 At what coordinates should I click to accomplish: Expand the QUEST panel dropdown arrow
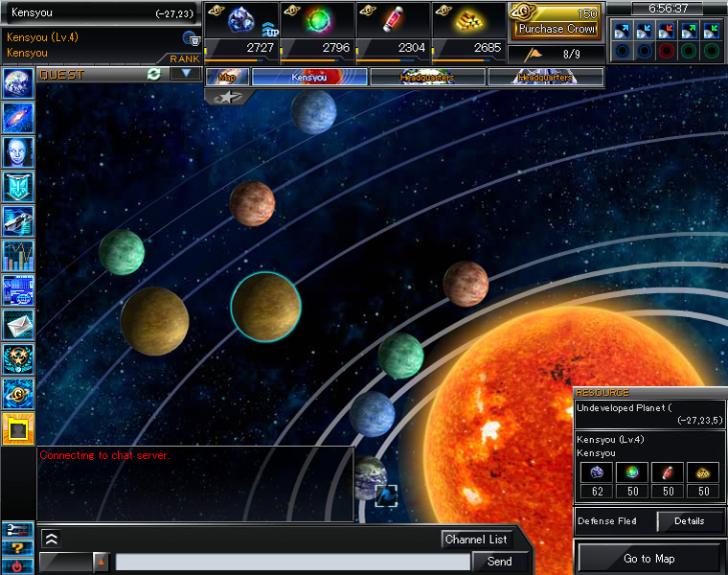[185, 74]
